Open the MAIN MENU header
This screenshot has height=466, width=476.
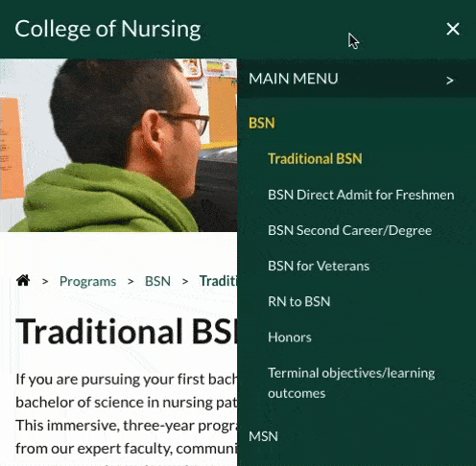(357, 79)
